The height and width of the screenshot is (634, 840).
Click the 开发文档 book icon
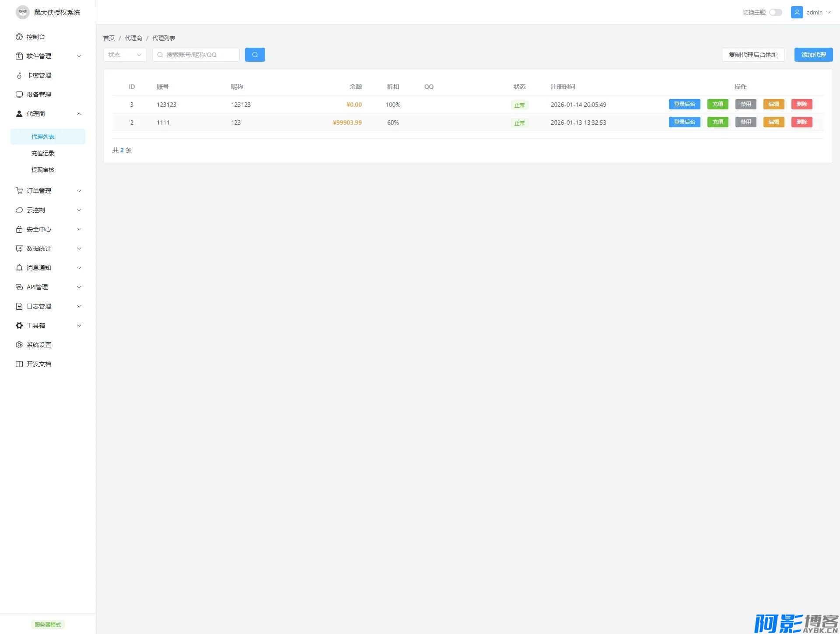point(19,364)
